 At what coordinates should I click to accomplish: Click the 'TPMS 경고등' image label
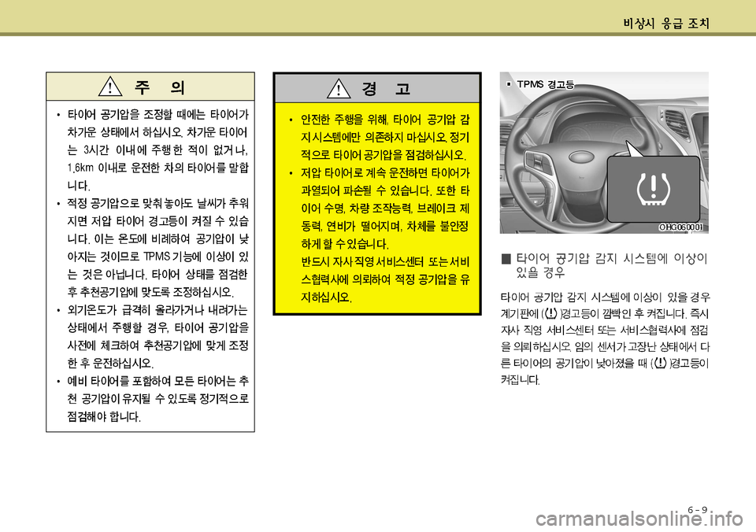[x=545, y=84]
